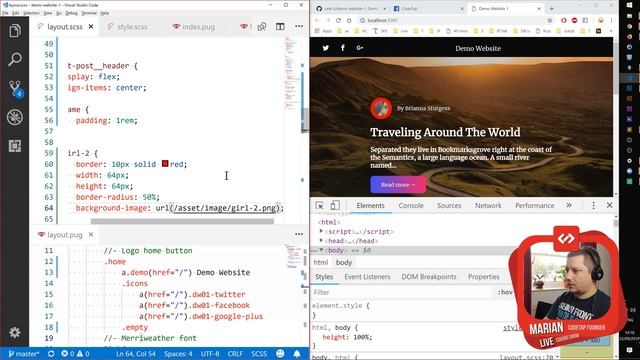Click the html breadcrumb in DevTools
The height and width of the screenshot is (360, 640).
pos(321,262)
